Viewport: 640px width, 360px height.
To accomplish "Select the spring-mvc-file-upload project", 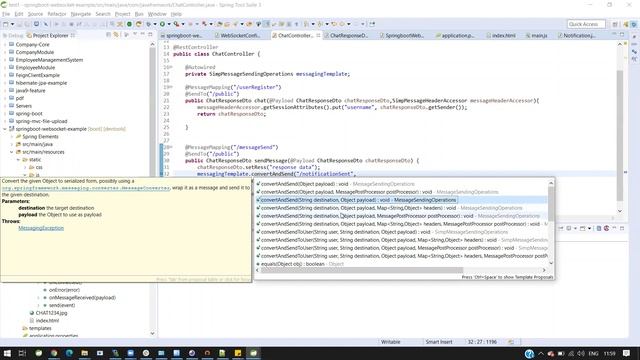I will pos(41,121).
